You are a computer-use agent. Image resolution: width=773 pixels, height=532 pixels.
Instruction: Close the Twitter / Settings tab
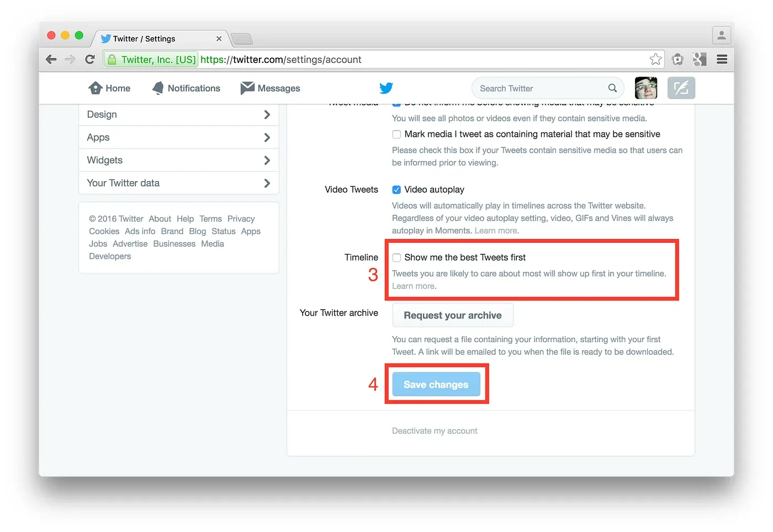click(219, 39)
